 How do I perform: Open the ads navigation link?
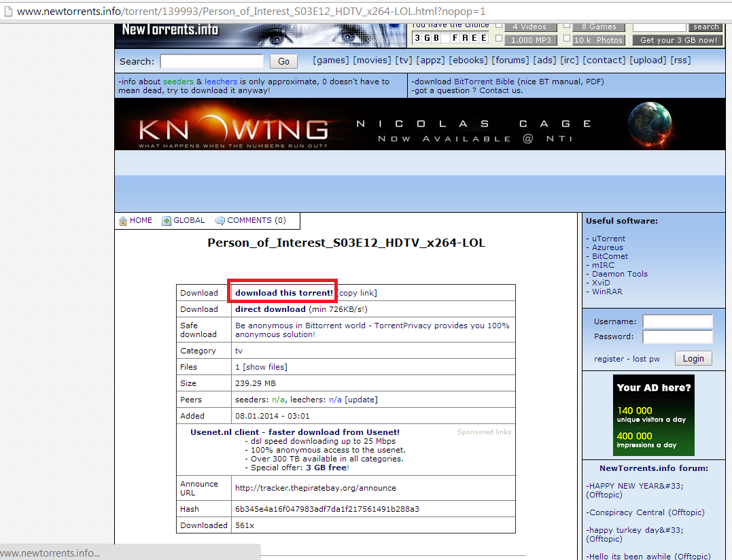(545, 60)
